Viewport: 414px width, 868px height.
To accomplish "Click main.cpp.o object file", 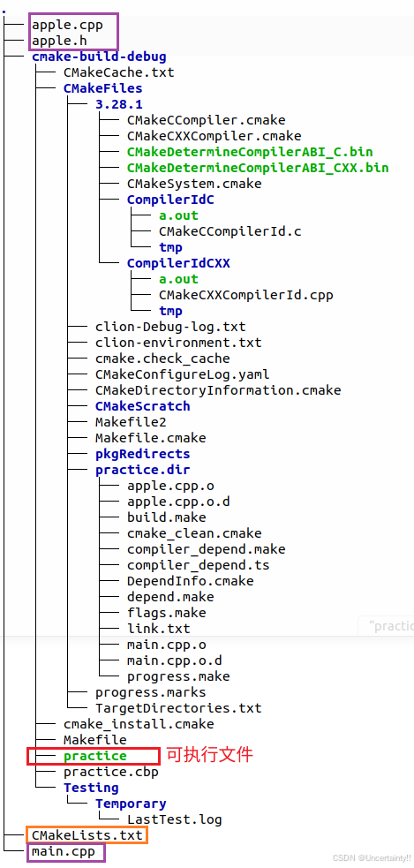I will (167, 645).
